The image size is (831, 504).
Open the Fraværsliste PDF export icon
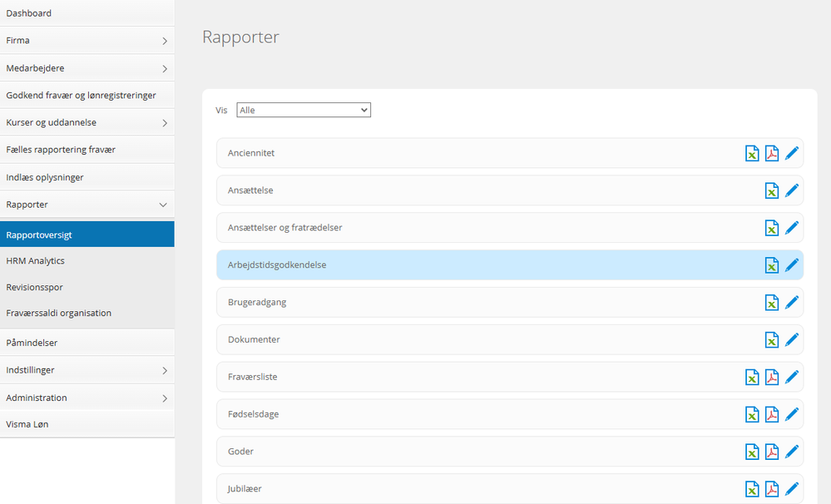click(x=772, y=377)
